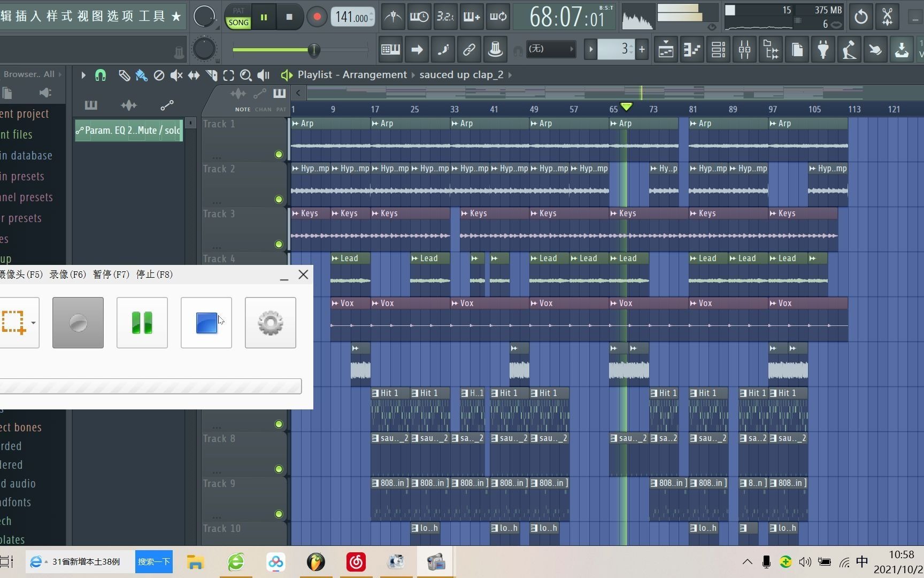Open the 视图 menu

[90, 16]
